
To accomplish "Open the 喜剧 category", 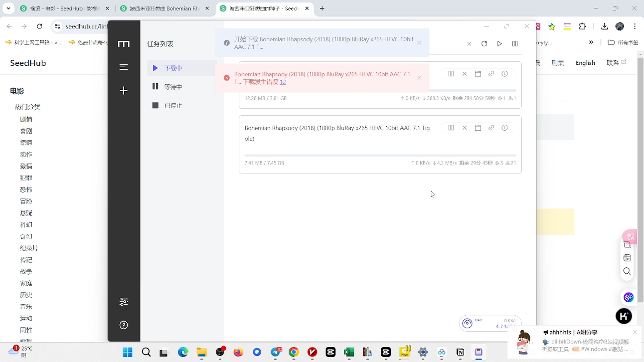I will coord(26,131).
